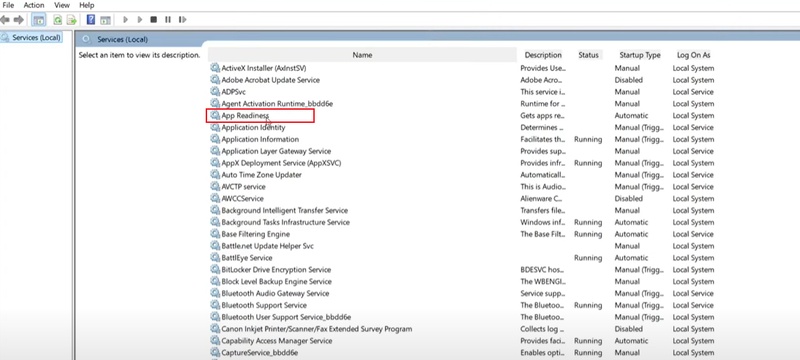Select Agent Activation Runtime_bbdd6e service
800x360 pixels.
click(277, 104)
